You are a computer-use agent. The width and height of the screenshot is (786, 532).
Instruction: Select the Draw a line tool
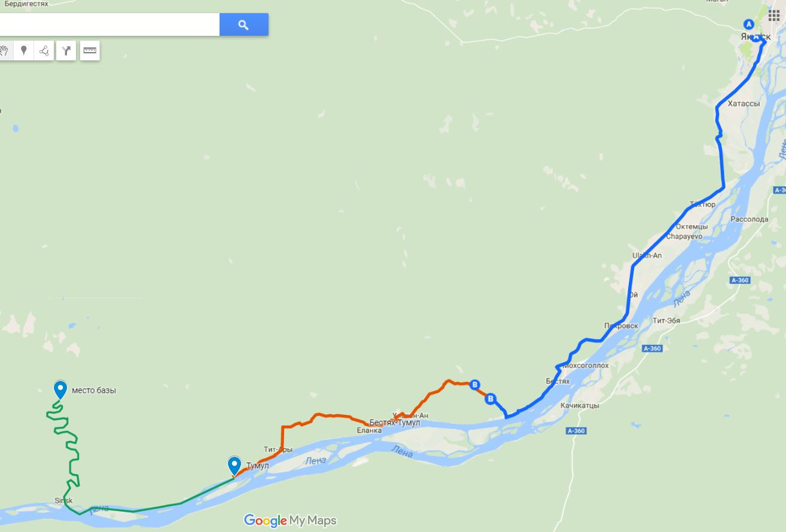click(x=44, y=51)
